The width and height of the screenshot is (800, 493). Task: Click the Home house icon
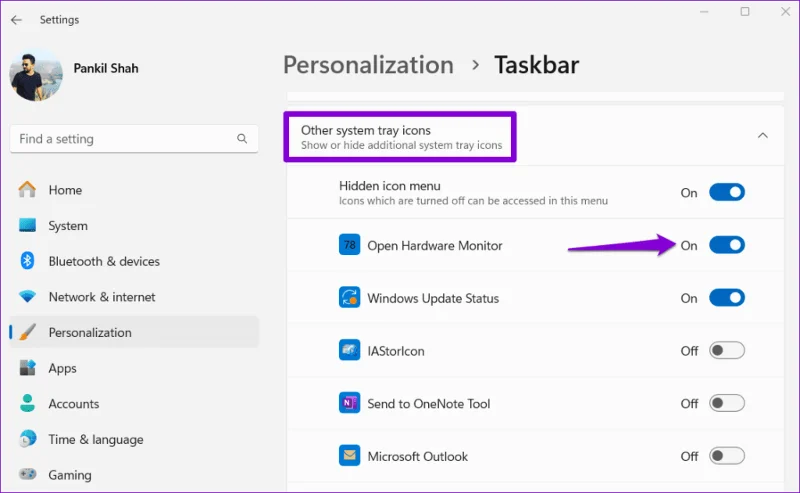tap(27, 190)
